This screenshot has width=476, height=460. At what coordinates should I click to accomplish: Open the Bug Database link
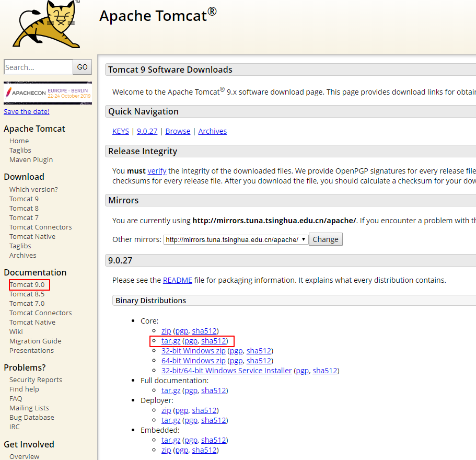pyautogui.click(x=31, y=418)
